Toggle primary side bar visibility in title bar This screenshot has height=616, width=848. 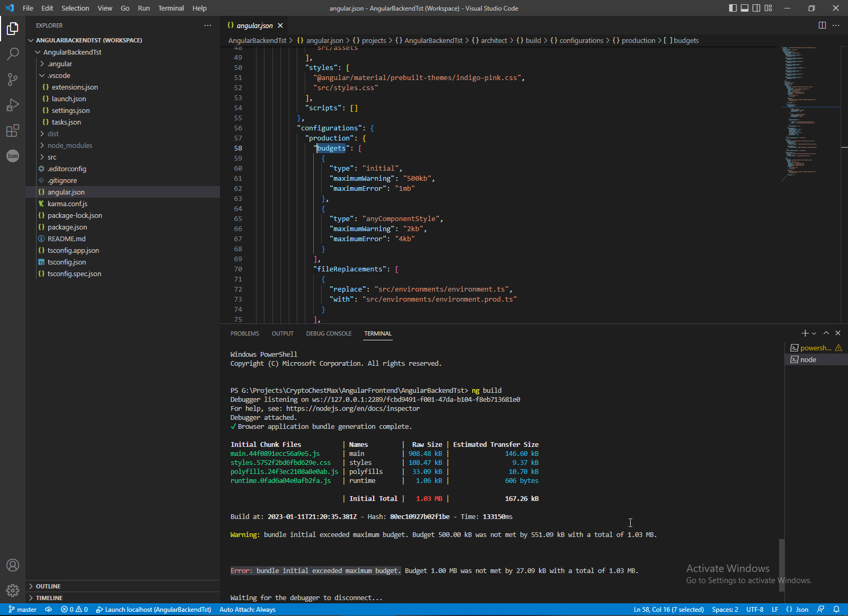coord(732,8)
